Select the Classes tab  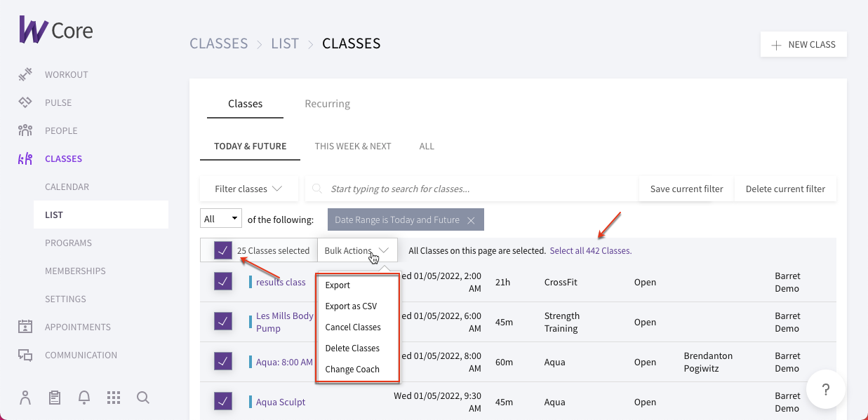point(246,104)
